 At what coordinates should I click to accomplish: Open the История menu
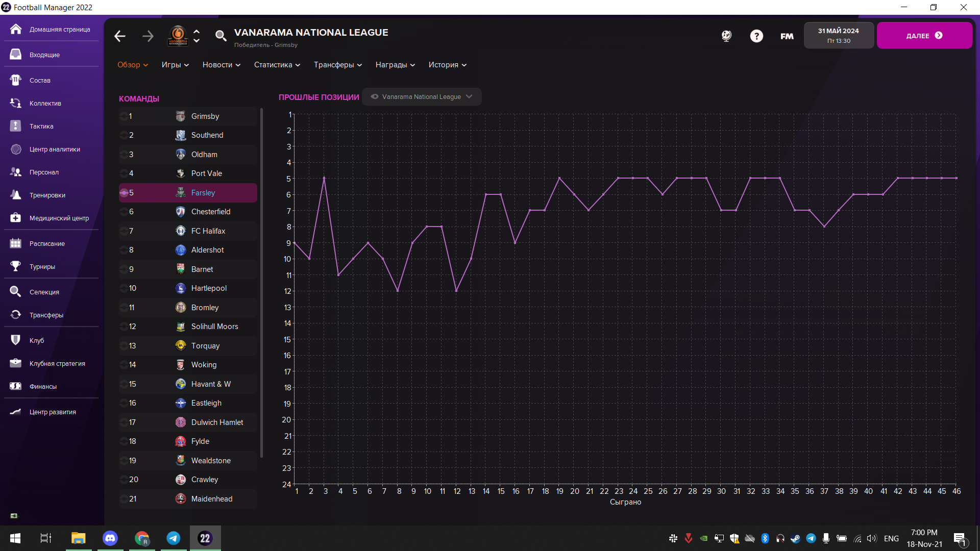447,65
